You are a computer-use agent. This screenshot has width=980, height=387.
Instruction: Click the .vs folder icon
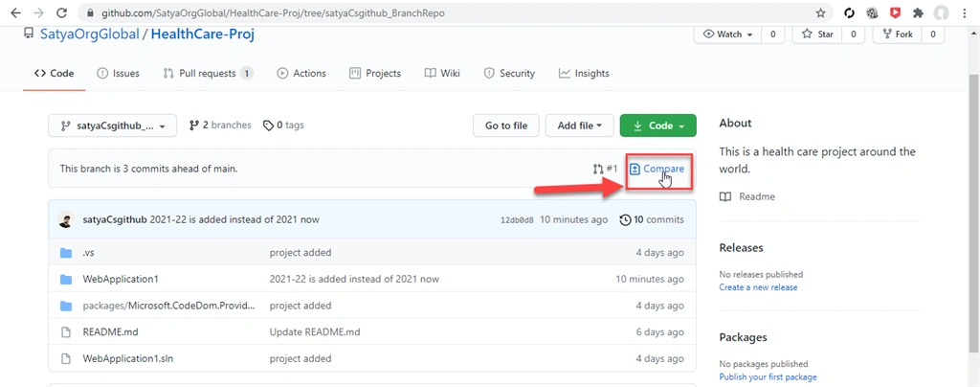(66, 253)
